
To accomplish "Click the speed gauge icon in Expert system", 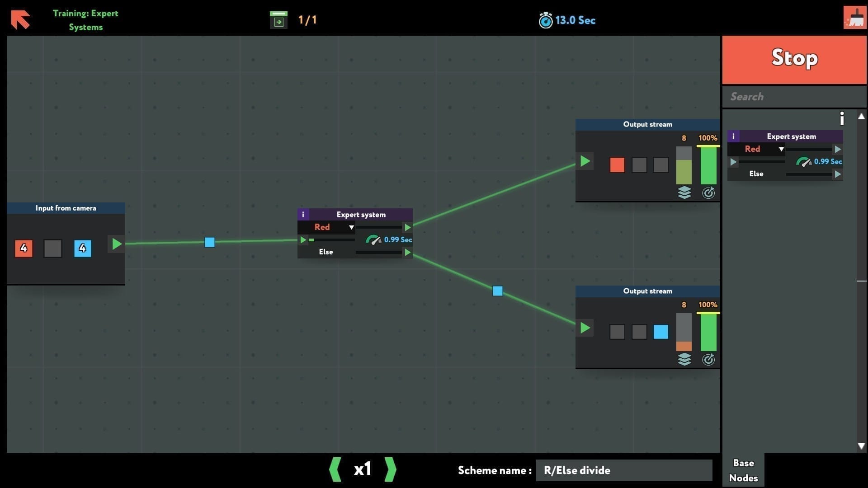I will coord(373,240).
